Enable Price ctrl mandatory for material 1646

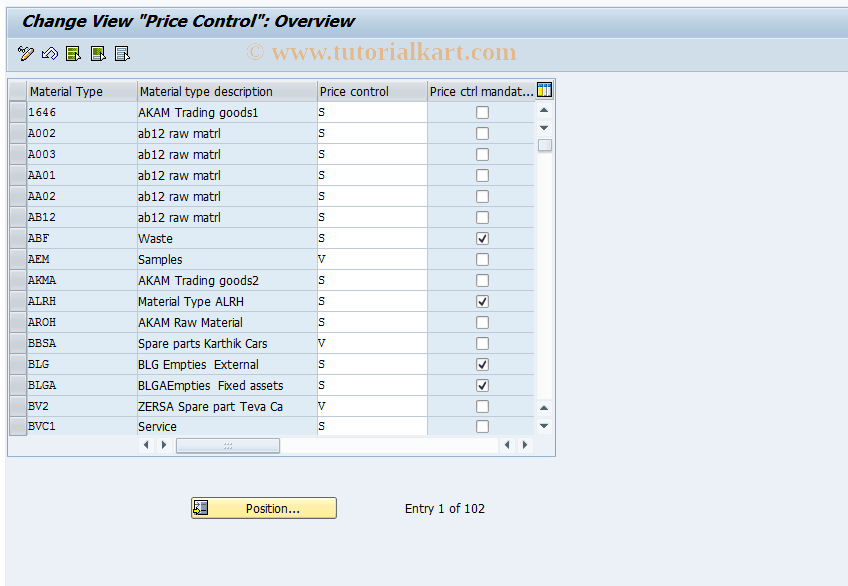coord(482,112)
